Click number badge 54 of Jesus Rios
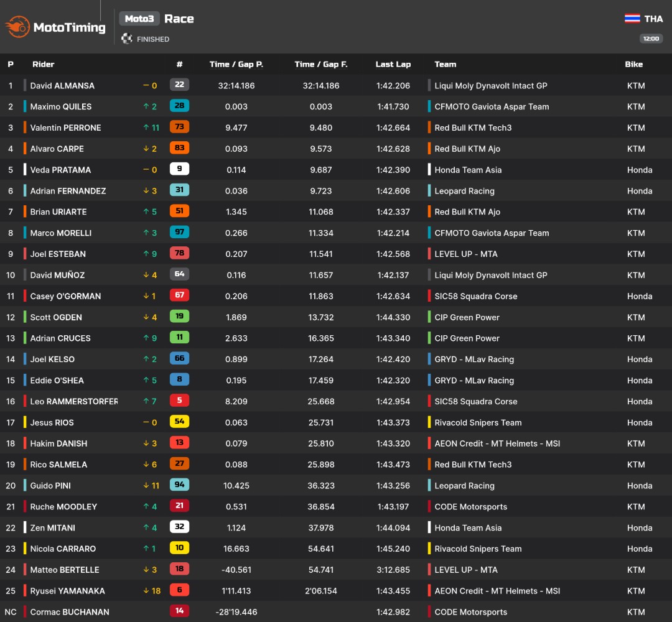 pyautogui.click(x=180, y=422)
